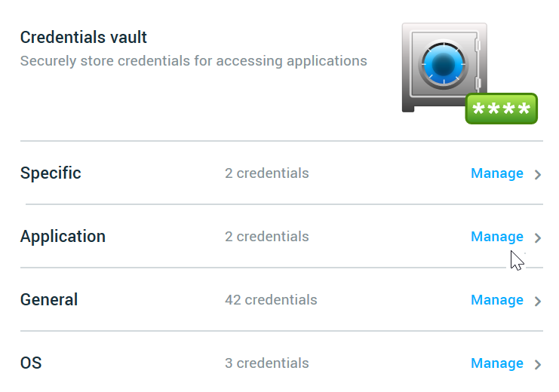Click the "3 credentials" count text
Screen dimensions: 559x392
point(266,363)
